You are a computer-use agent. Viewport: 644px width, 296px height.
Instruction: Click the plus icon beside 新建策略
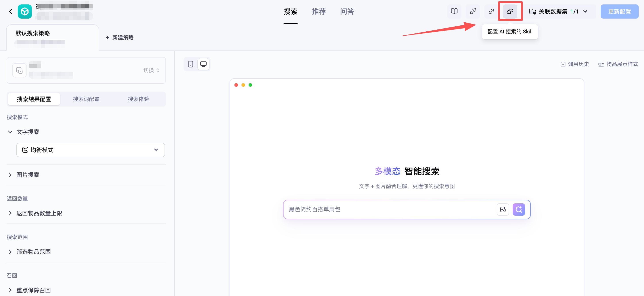coord(107,38)
